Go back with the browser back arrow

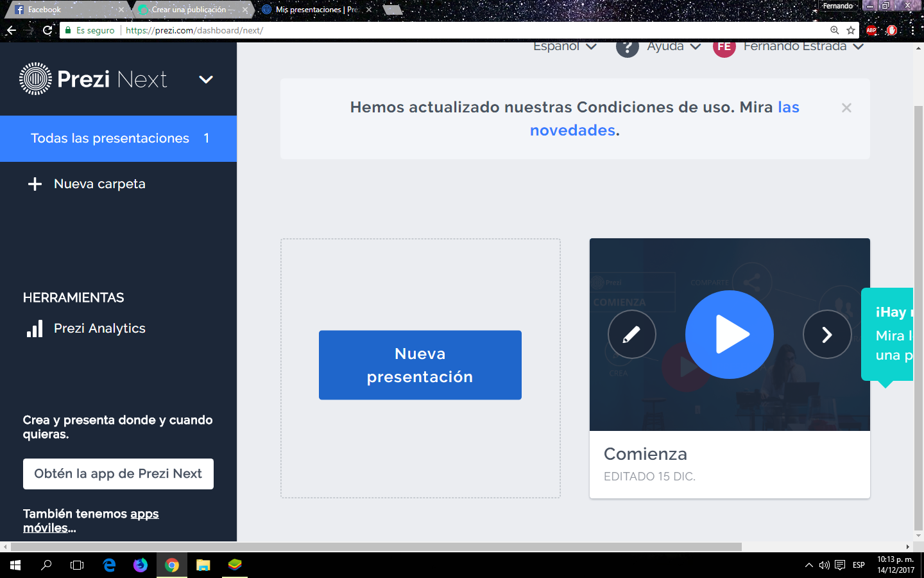point(12,30)
